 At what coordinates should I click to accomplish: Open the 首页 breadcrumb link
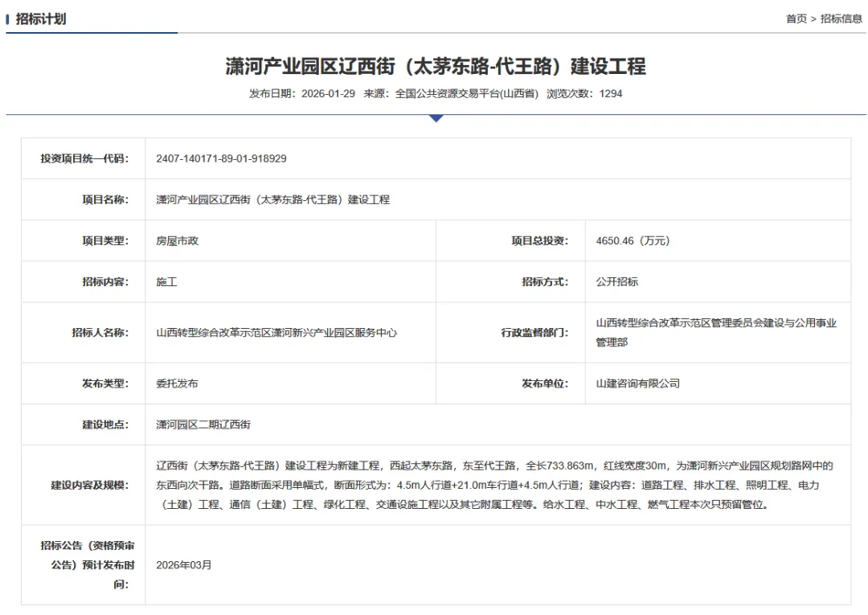pos(796,18)
